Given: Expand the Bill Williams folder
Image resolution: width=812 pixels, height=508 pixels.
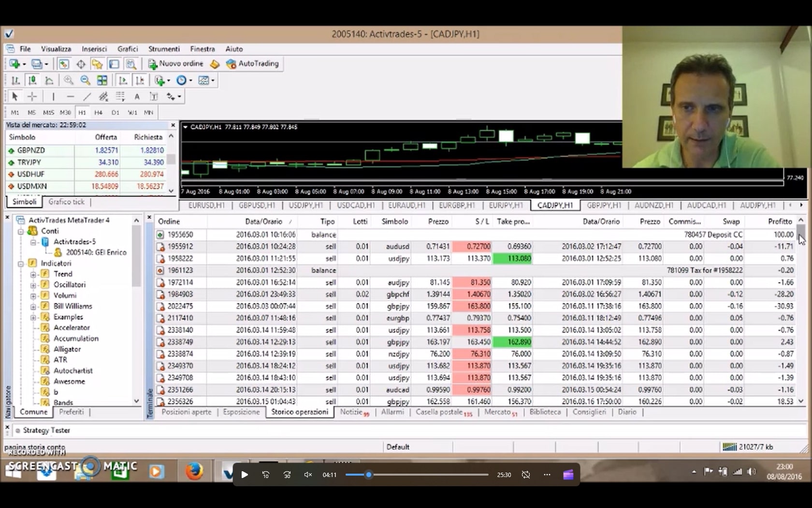Looking at the screenshot, I should pyautogui.click(x=33, y=306).
